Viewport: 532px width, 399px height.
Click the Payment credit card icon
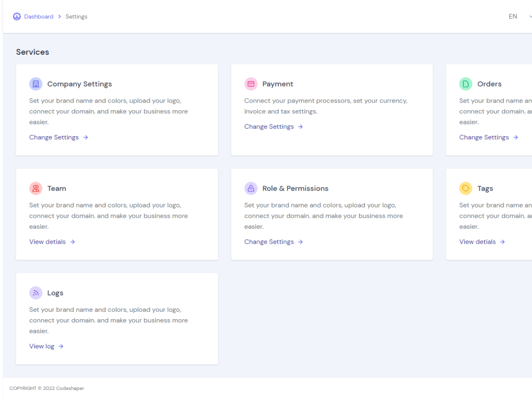[x=251, y=84]
